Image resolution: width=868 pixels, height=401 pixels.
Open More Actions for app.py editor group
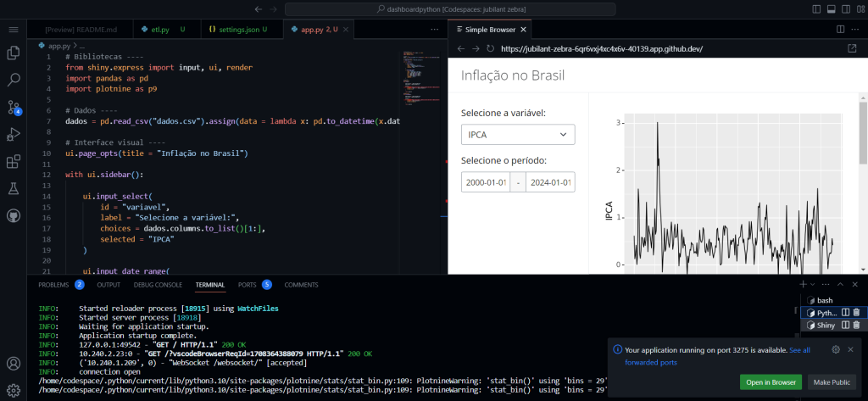point(435,30)
